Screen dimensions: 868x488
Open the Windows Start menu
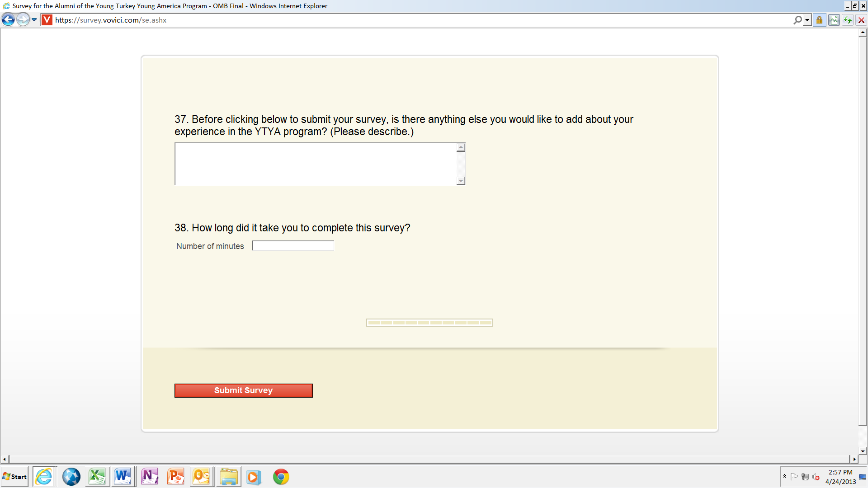tap(14, 477)
